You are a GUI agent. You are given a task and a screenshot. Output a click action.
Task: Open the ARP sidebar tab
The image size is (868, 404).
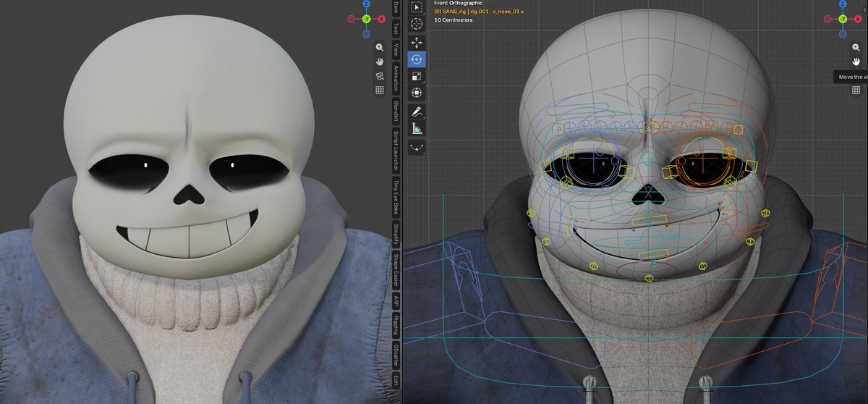[x=396, y=300]
